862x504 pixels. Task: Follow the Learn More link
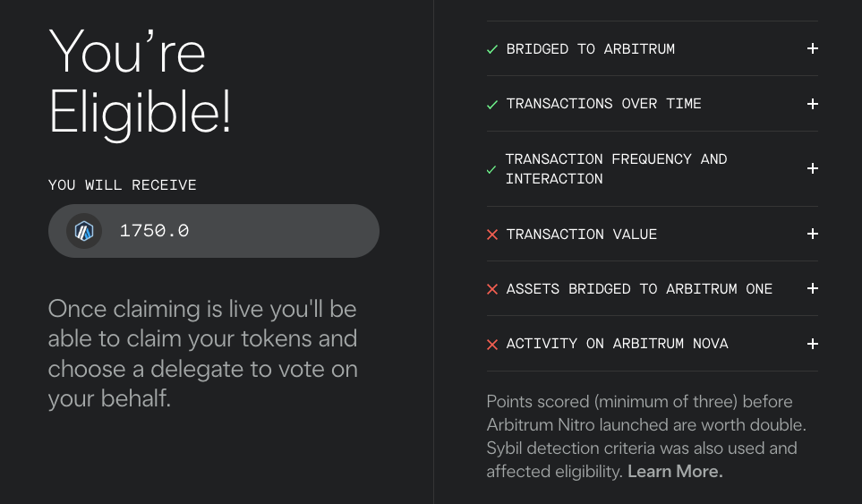click(675, 472)
